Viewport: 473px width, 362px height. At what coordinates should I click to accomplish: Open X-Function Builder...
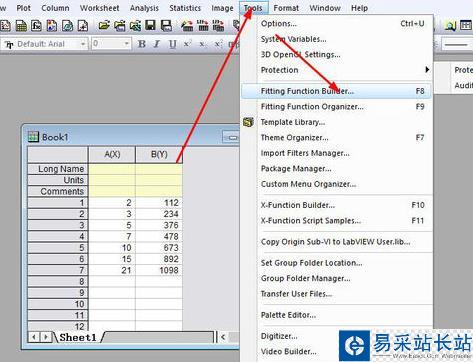[337, 205]
